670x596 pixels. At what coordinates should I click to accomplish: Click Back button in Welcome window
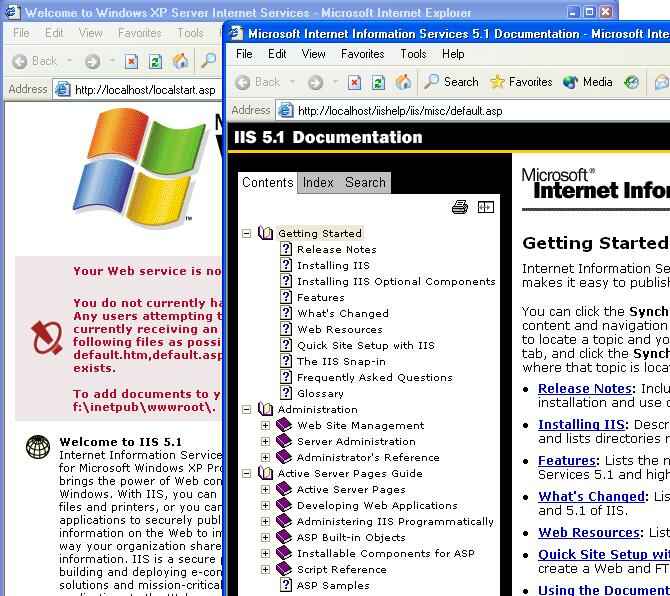tap(35, 62)
